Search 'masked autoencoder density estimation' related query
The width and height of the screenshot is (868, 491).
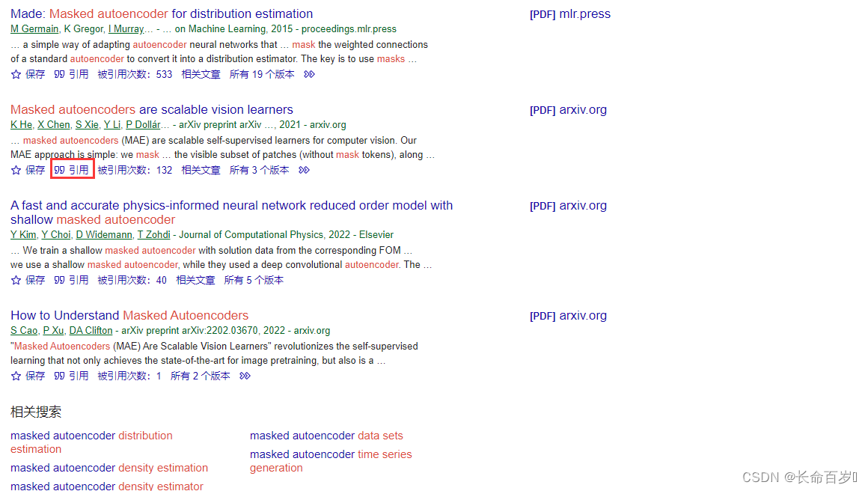(x=109, y=468)
